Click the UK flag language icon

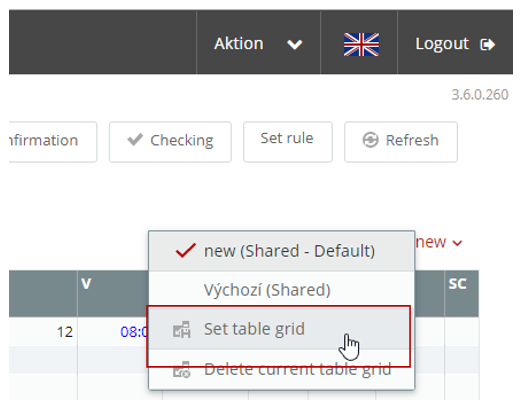(361, 44)
